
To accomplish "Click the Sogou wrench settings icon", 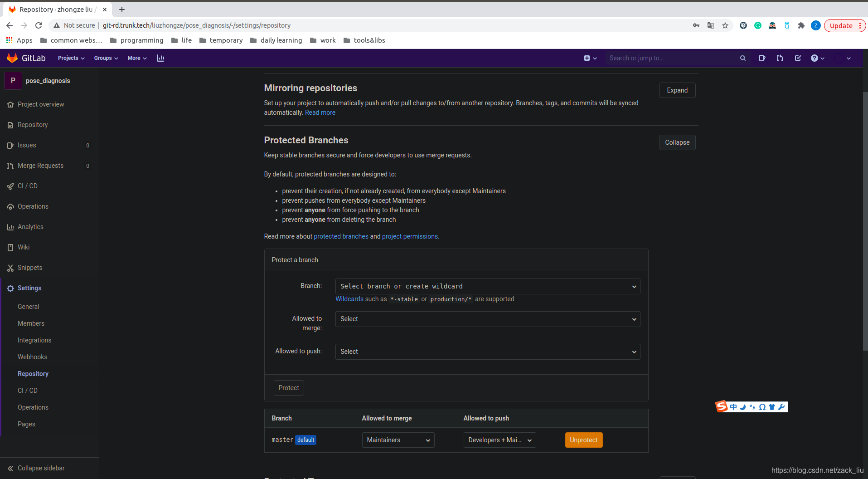I will click(781, 407).
